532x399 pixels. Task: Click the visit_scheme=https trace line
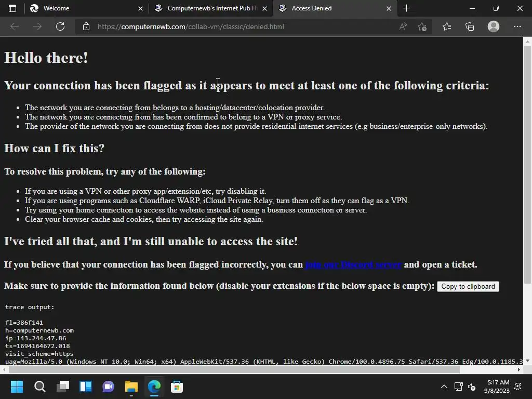(39, 354)
